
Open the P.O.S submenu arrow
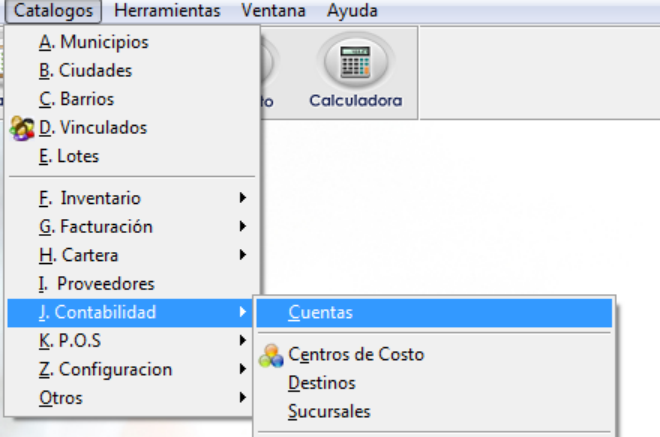click(x=242, y=340)
